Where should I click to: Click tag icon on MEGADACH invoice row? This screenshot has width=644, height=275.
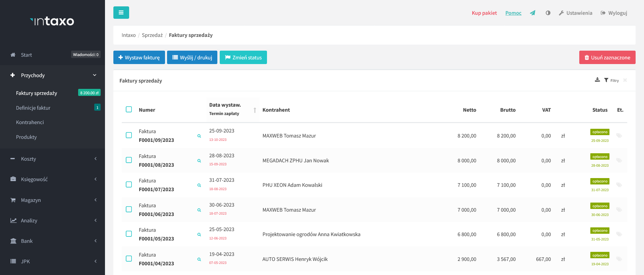coord(619,161)
